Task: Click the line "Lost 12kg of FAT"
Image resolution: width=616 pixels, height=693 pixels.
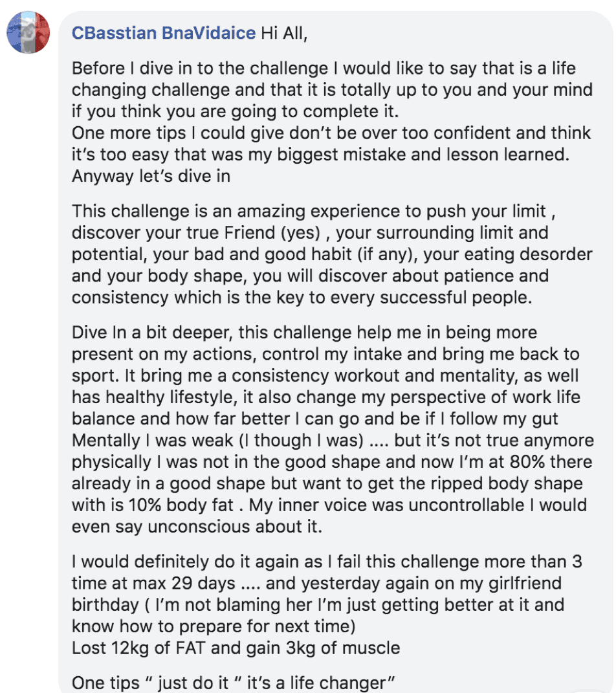Action: tap(236, 648)
